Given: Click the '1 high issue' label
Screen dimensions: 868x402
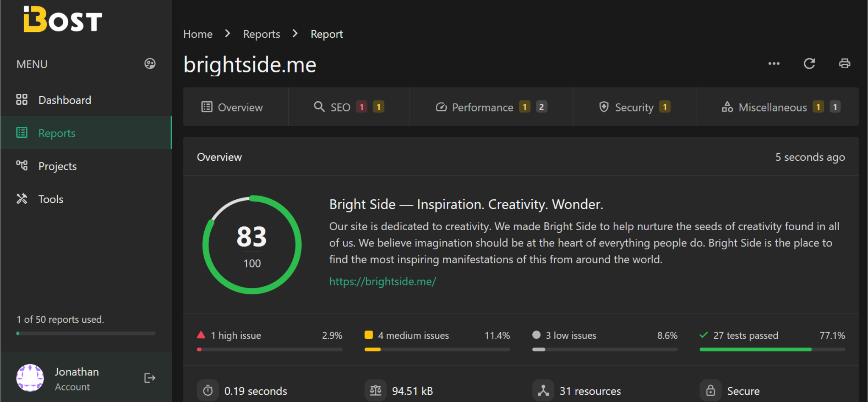Looking at the screenshot, I should tap(236, 335).
